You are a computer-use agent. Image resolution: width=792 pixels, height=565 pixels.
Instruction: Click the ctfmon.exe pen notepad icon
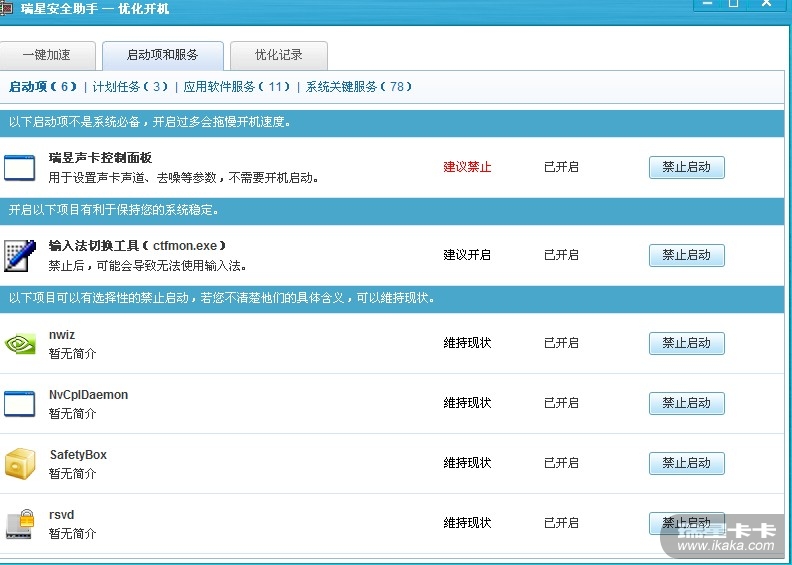(x=20, y=255)
